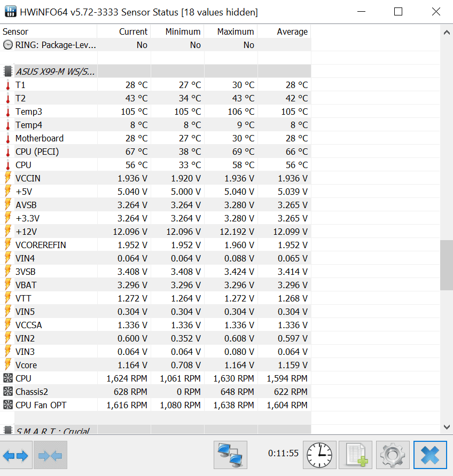Viewport: 453px width, 476px height.
Task: Select the VCOREREFIN sensor label
Action: 41,245
